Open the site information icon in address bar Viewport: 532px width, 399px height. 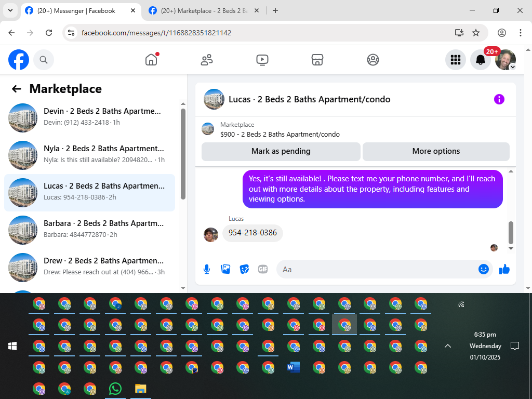(71, 33)
